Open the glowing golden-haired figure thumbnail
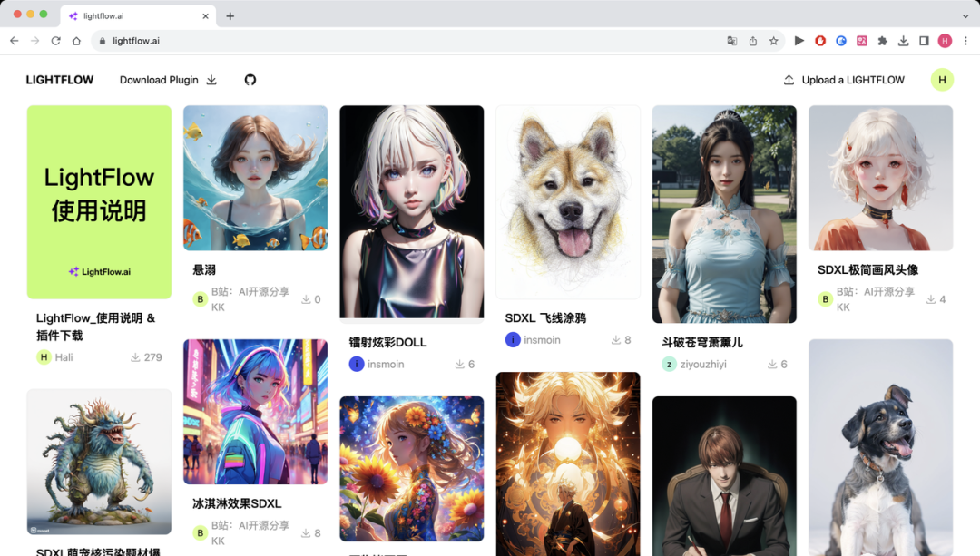The image size is (980, 556). [x=568, y=464]
